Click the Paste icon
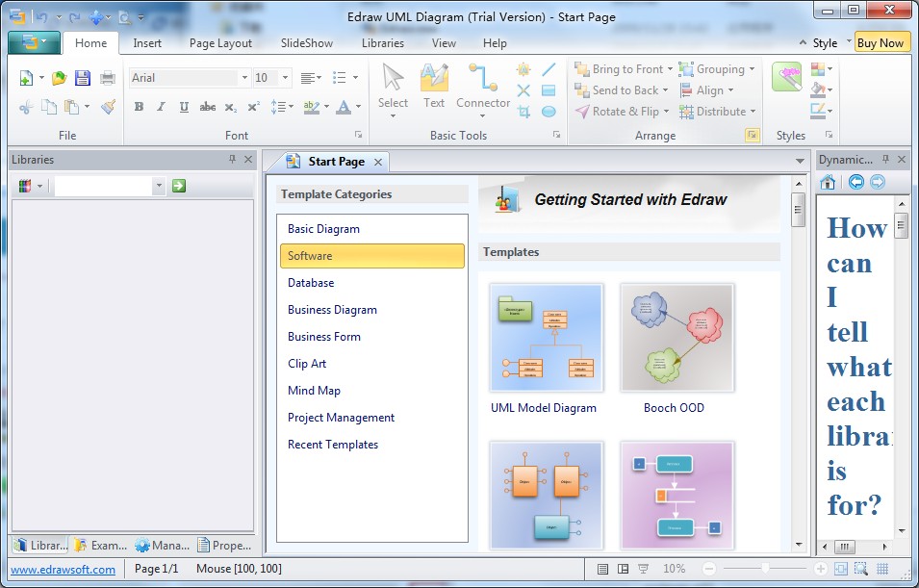The height and width of the screenshot is (588, 919). [71, 107]
